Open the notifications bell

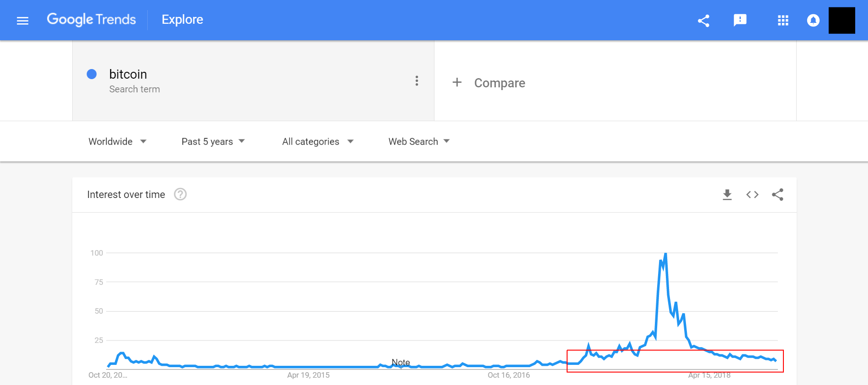click(813, 21)
